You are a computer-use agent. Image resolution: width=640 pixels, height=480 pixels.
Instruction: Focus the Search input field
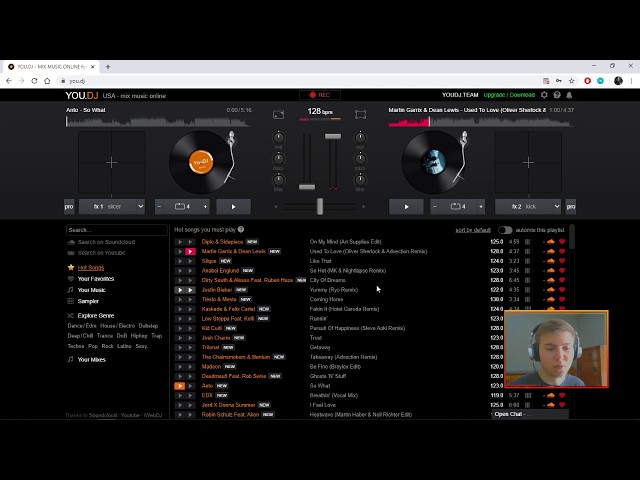tap(117, 230)
